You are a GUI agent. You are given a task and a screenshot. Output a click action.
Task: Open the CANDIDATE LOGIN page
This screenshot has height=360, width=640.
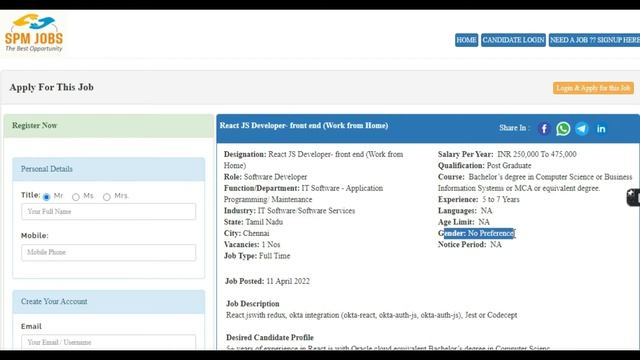click(513, 40)
